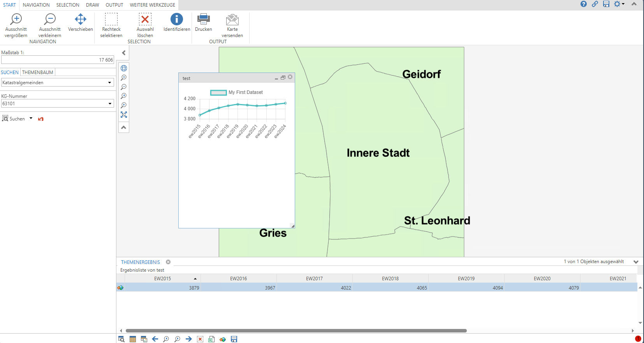Click the Identifizieren info tool

176,19
